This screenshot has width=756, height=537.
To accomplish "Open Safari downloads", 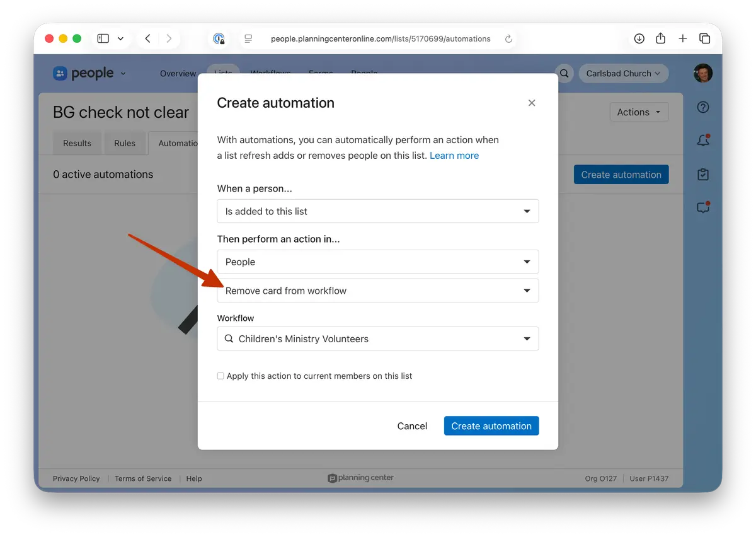I will [x=639, y=38].
